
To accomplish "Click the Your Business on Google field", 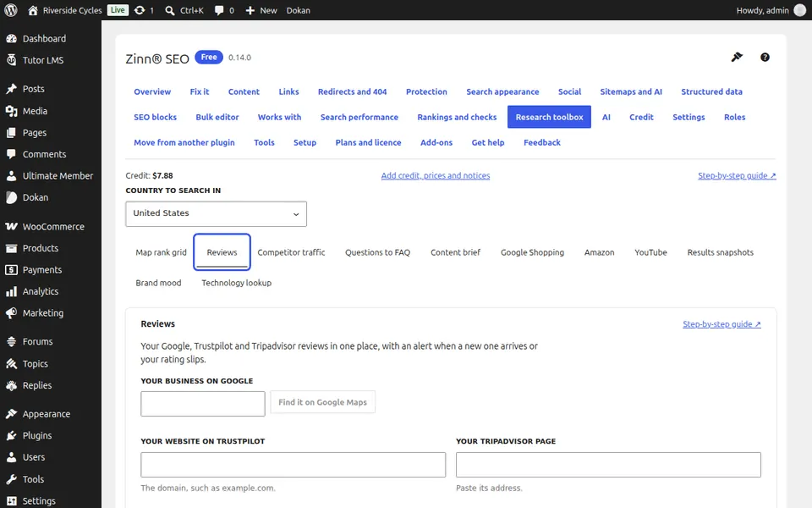I will point(203,404).
